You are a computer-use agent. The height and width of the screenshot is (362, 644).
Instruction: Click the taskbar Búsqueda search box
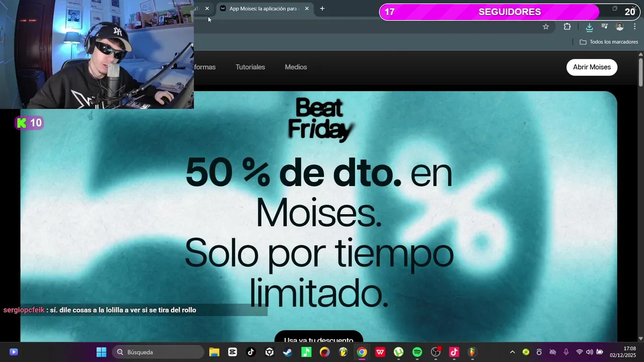pos(158,352)
